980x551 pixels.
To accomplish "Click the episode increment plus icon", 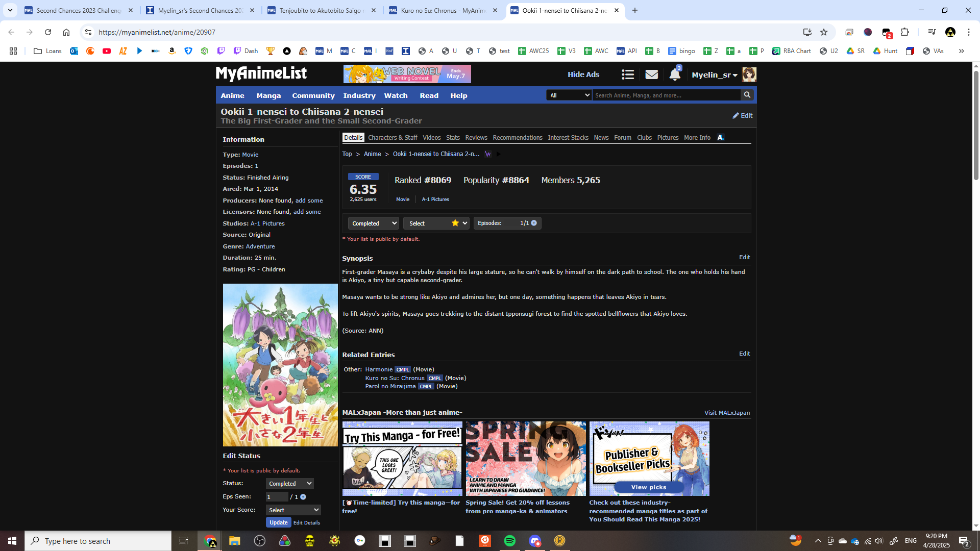I will coord(534,223).
